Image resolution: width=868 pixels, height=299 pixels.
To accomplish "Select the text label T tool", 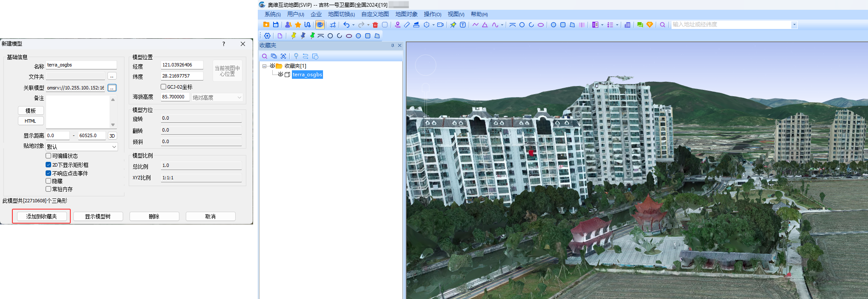I will 462,25.
